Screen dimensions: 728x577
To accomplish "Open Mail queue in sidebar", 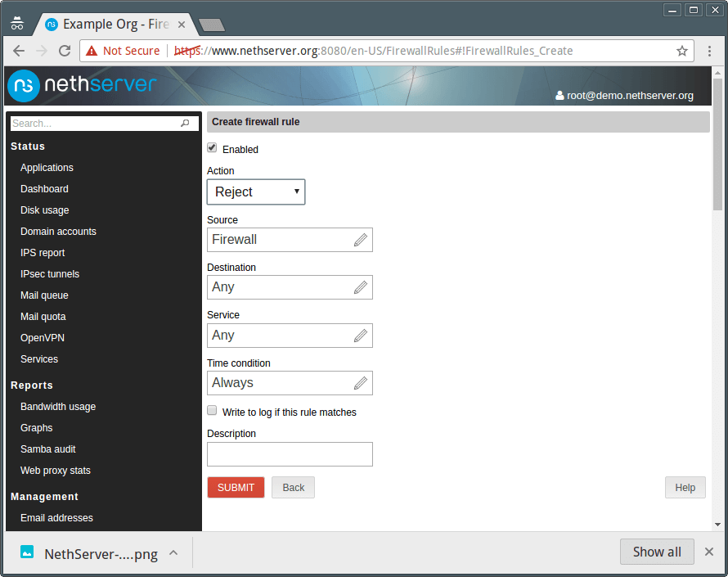I will [44, 295].
